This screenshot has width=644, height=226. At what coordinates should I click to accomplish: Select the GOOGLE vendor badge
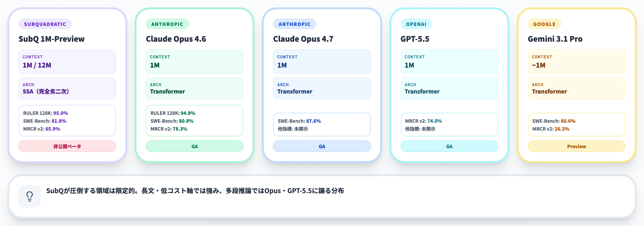coord(544,24)
